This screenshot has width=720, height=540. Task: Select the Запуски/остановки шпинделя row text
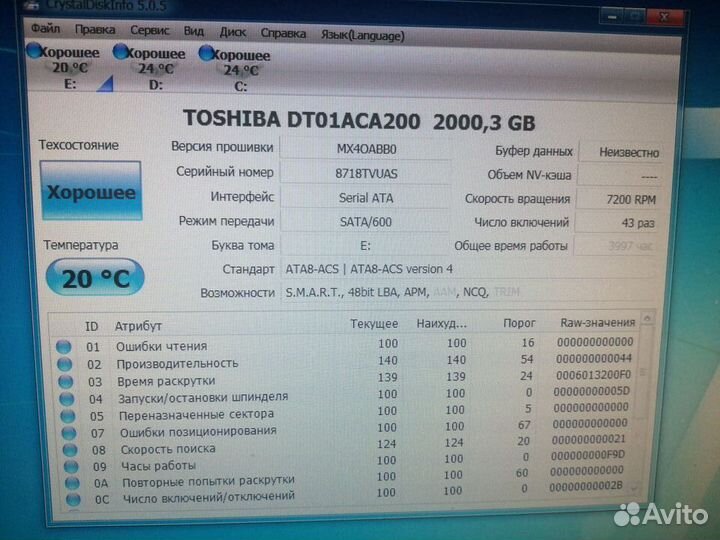203,397
